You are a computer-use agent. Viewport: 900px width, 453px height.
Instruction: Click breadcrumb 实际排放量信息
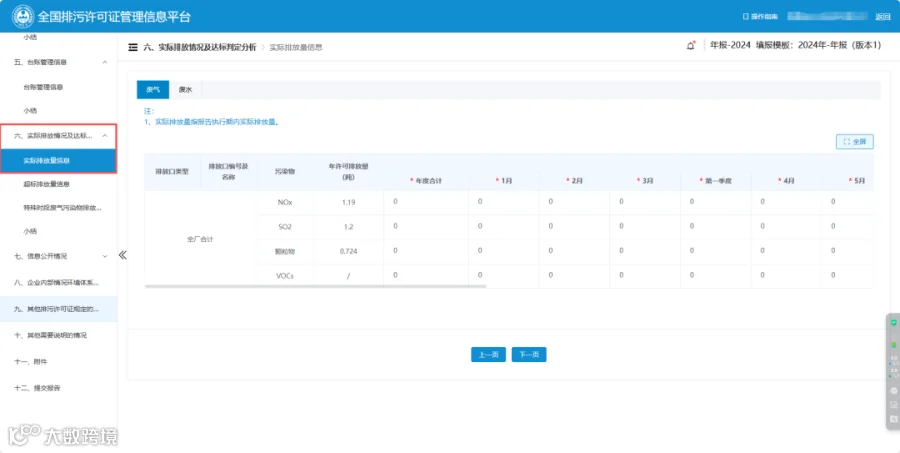[x=296, y=47]
